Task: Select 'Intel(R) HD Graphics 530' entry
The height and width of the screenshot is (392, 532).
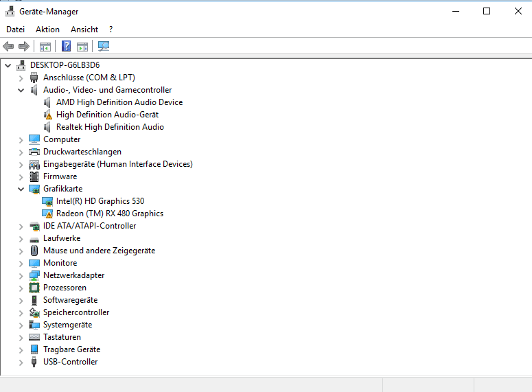Action: click(100, 201)
